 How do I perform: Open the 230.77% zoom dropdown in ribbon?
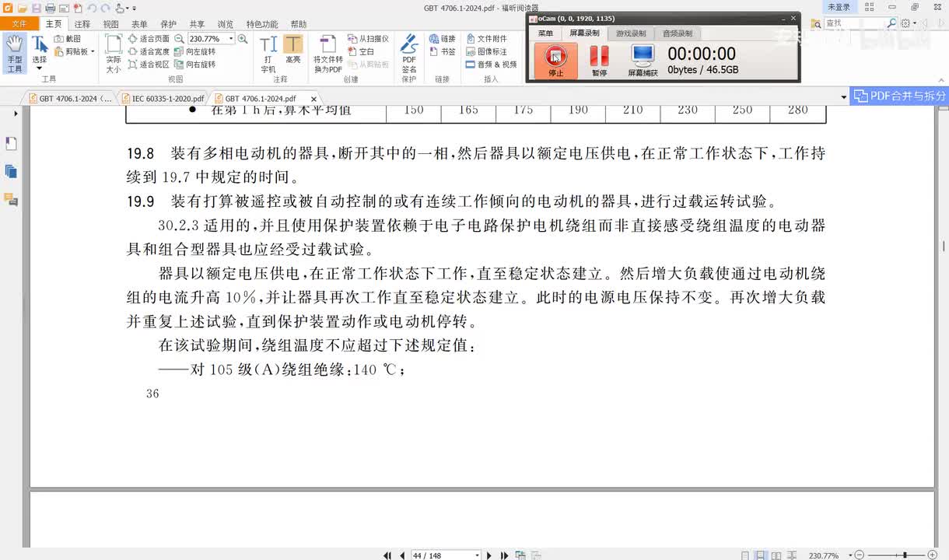point(231,38)
